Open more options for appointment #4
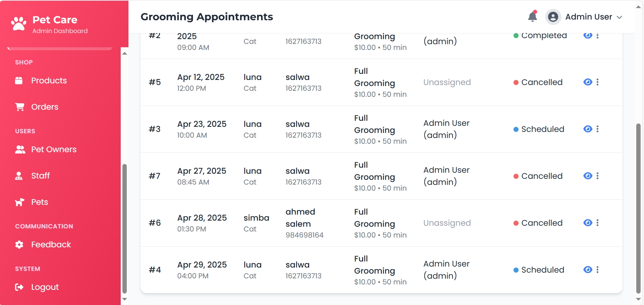Image resolution: width=644 pixels, height=305 pixels. coord(597,270)
